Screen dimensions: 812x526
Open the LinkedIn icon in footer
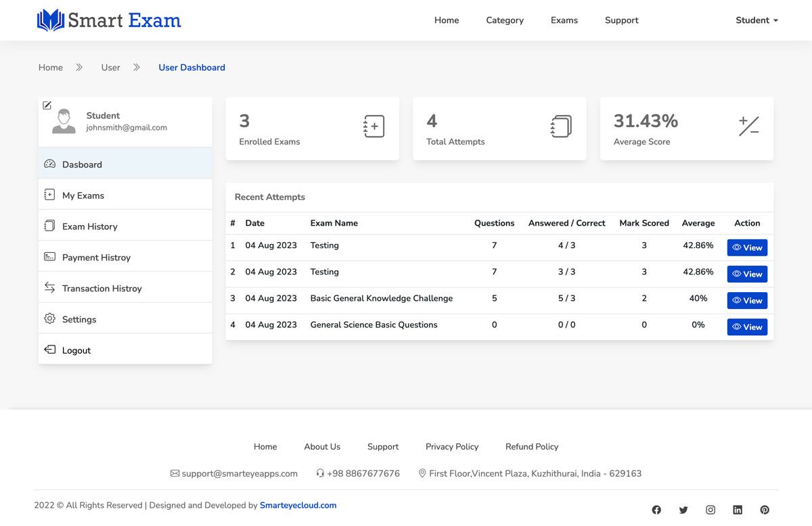(738, 510)
